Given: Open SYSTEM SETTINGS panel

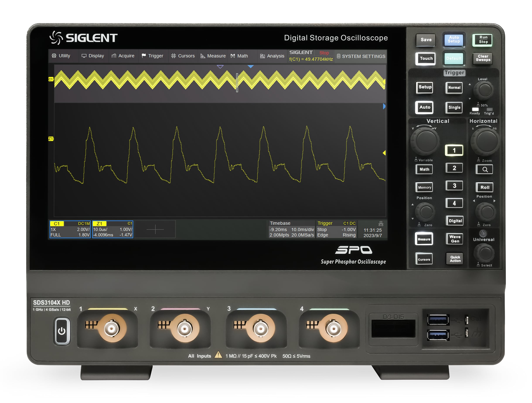Looking at the screenshot, I should pyautogui.click(x=361, y=56).
